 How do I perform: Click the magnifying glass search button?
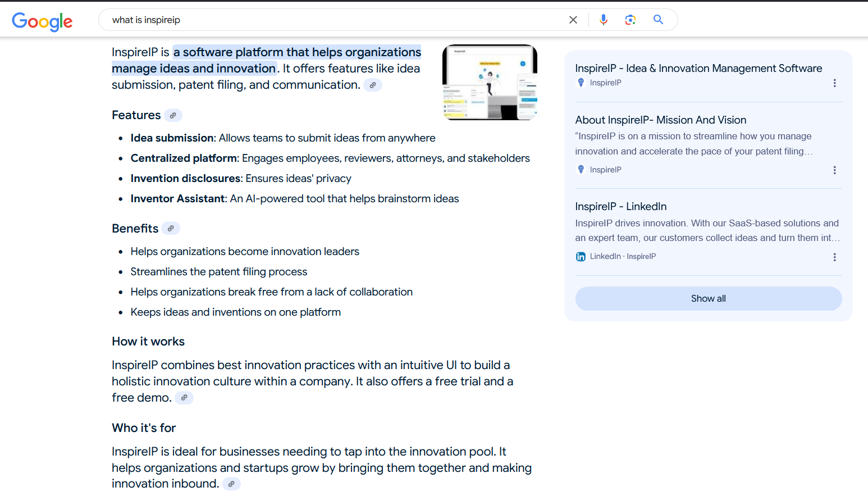658,20
